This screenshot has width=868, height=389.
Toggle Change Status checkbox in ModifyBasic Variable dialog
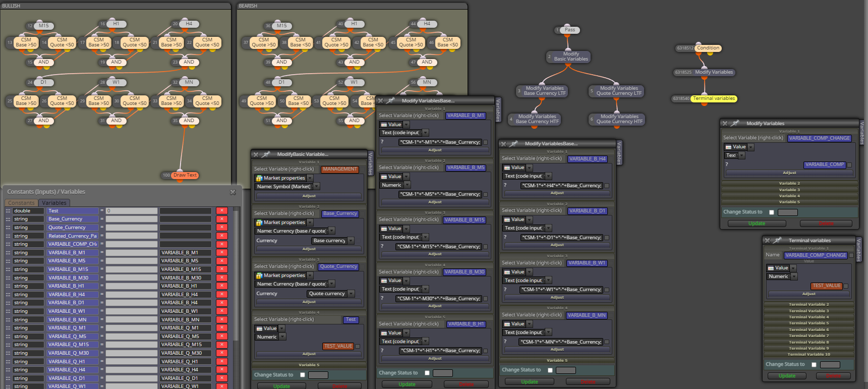(303, 375)
